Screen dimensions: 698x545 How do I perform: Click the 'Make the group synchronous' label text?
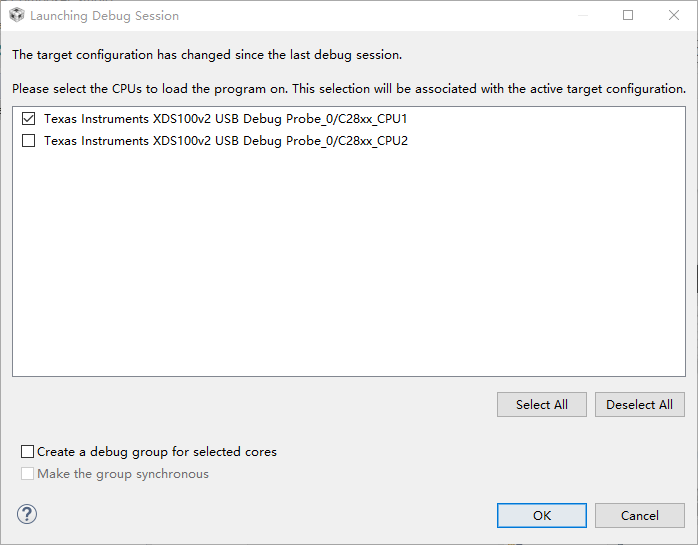tap(123, 474)
